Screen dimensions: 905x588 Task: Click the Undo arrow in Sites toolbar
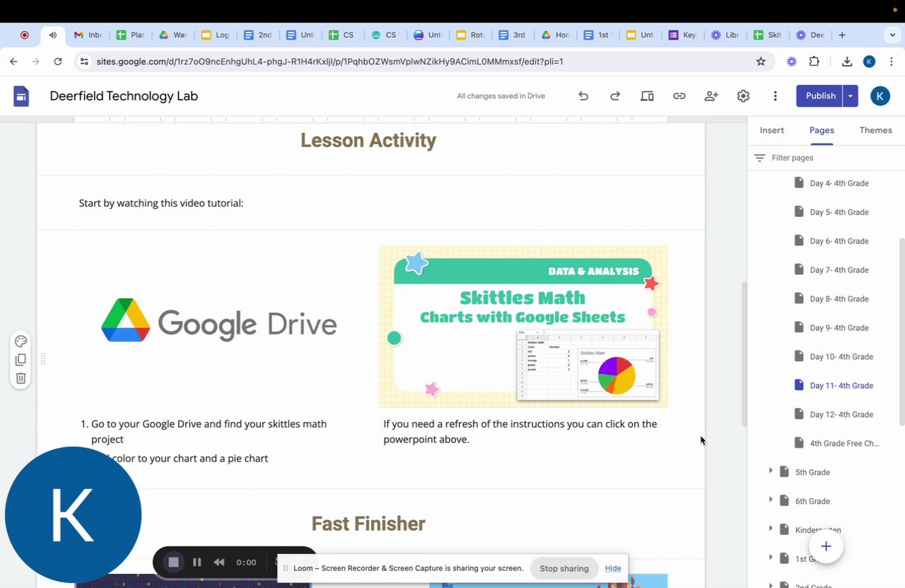pos(583,96)
